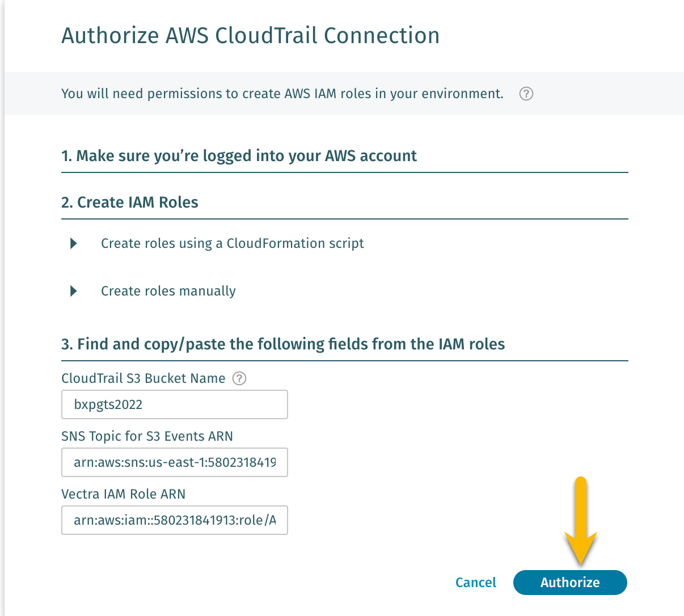Click the 'CloudTrail S3 Bucket Name' label

pos(143,378)
